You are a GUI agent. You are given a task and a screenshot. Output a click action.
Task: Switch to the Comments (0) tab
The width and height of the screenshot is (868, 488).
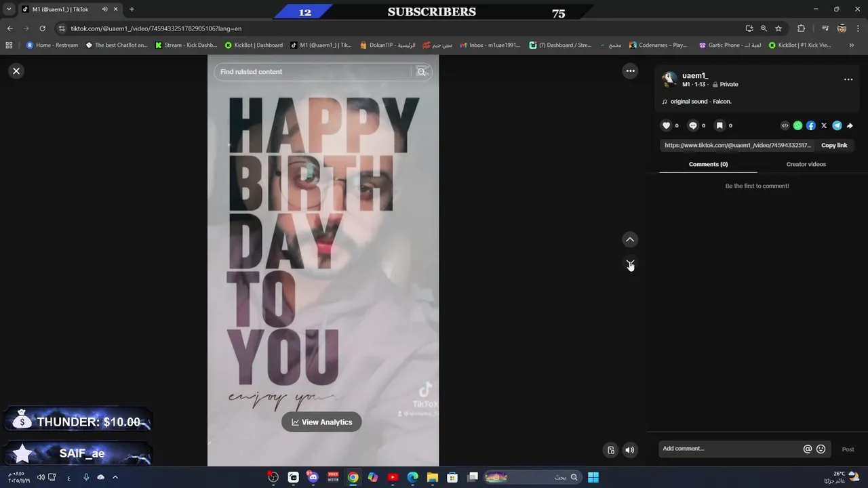coord(708,164)
